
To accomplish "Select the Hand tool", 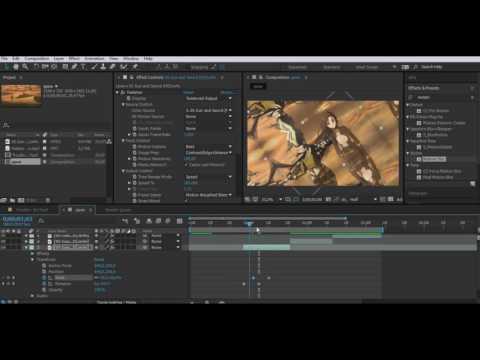I will [16, 67].
